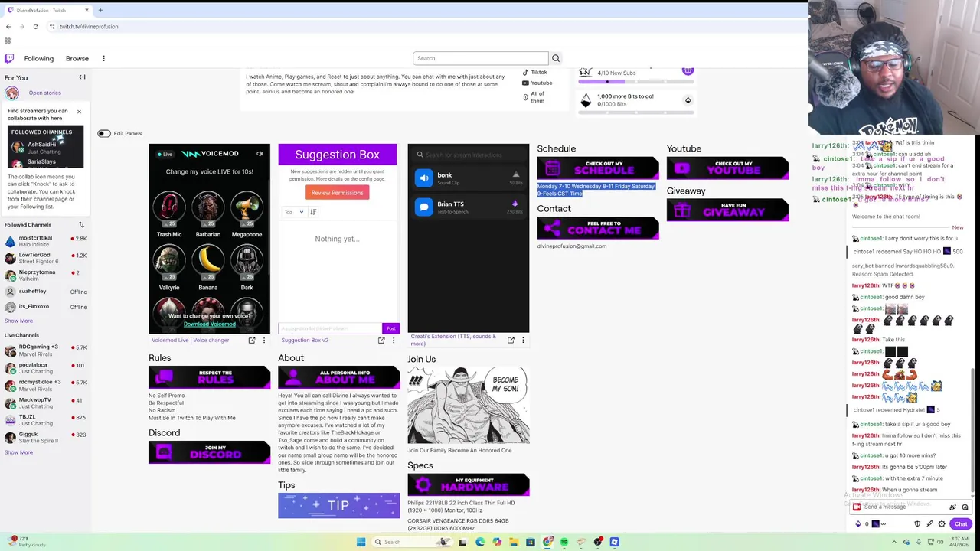This screenshot has width=980, height=551.
Task: Reload the browser page
Action: pos(35,27)
